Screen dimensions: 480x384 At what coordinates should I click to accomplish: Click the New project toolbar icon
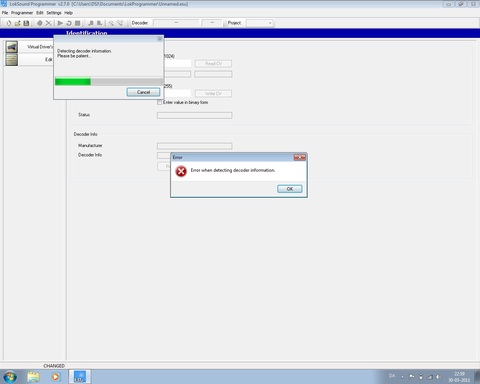pyautogui.click(x=9, y=23)
